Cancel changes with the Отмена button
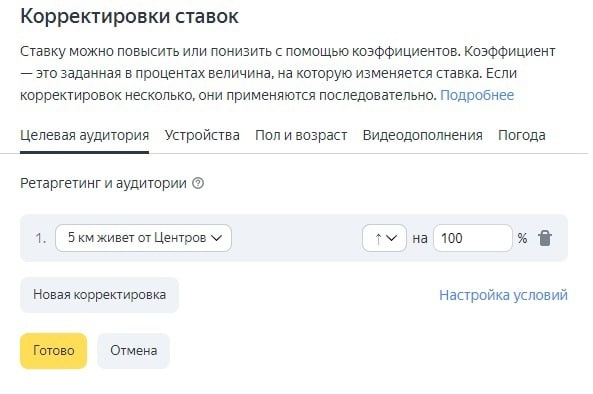 pyautogui.click(x=134, y=351)
